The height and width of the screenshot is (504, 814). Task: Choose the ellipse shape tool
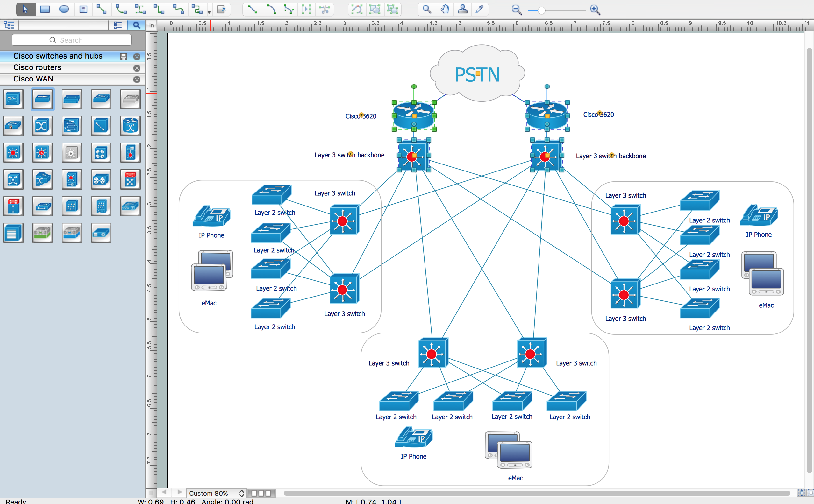pyautogui.click(x=64, y=9)
